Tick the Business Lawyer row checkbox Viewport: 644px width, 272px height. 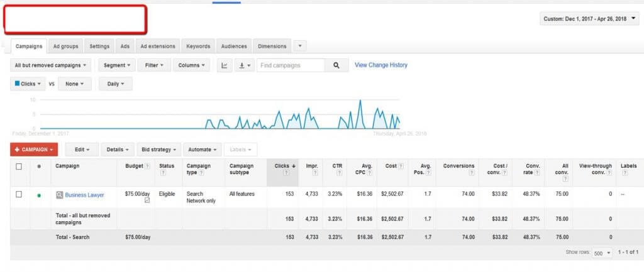[x=19, y=195]
